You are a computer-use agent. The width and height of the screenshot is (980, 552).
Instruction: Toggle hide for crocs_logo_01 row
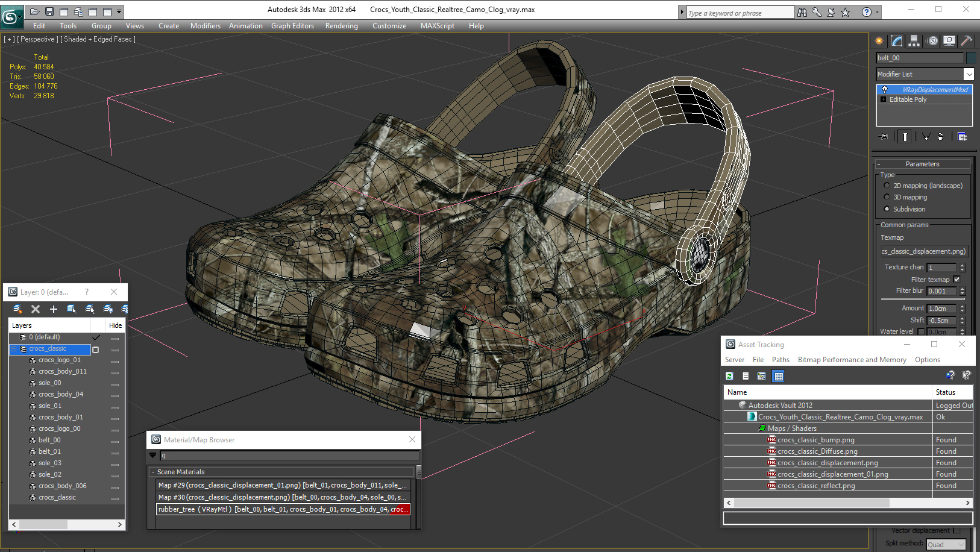pos(115,360)
